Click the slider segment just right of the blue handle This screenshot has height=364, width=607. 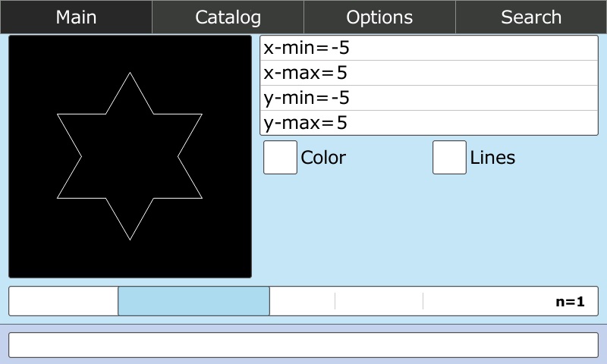pyautogui.click(x=302, y=301)
